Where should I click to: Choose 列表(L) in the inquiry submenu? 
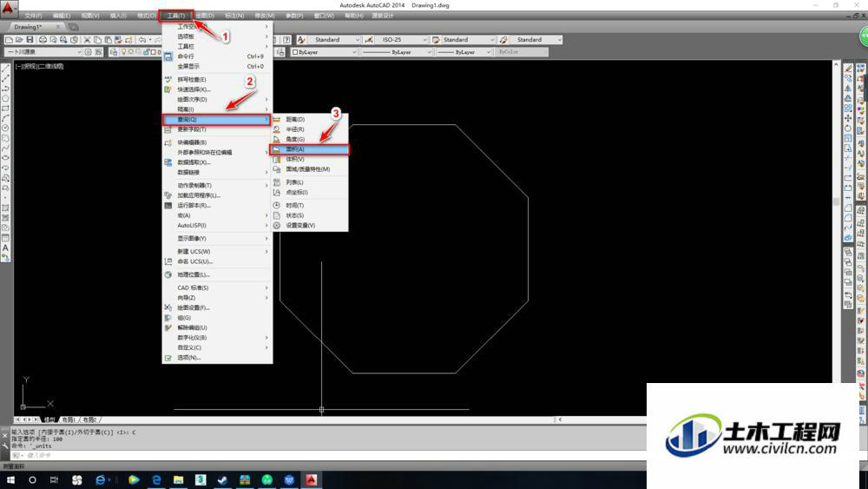(x=310, y=182)
